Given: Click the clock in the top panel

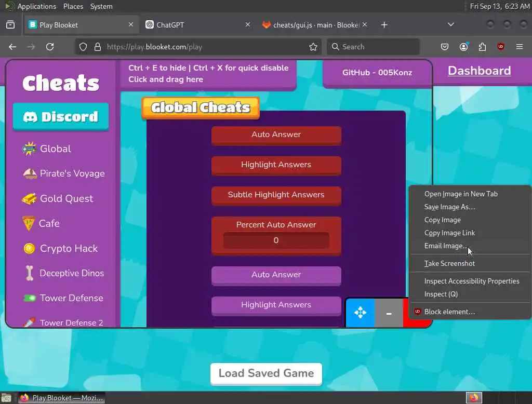Looking at the screenshot, I should tap(499, 6).
